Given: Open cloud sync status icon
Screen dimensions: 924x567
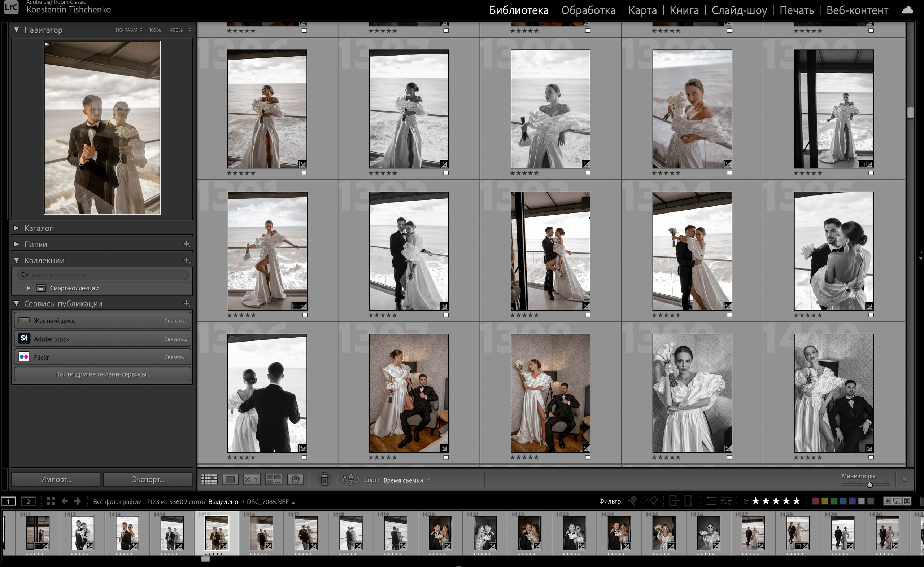Looking at the screenshot, I should click(x=907, y=10).
